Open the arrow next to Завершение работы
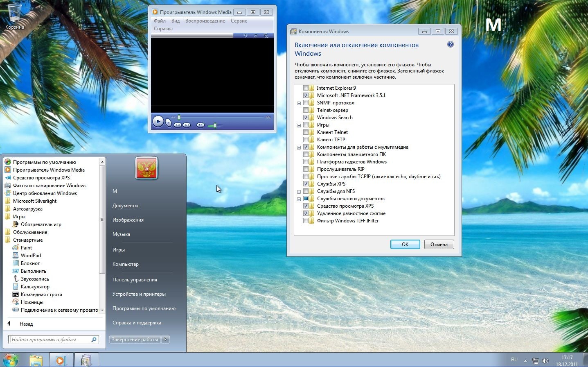The width and height of the screenshot is (588, 367). click(166, 340)
